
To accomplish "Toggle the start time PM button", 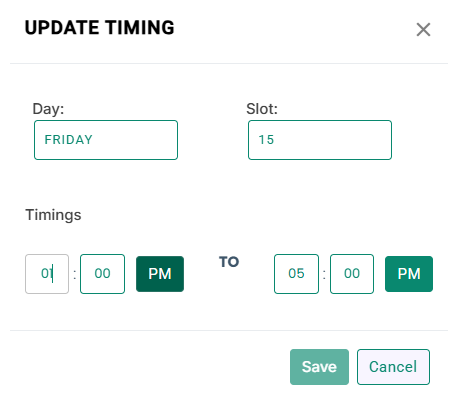I will pos(160,274).
